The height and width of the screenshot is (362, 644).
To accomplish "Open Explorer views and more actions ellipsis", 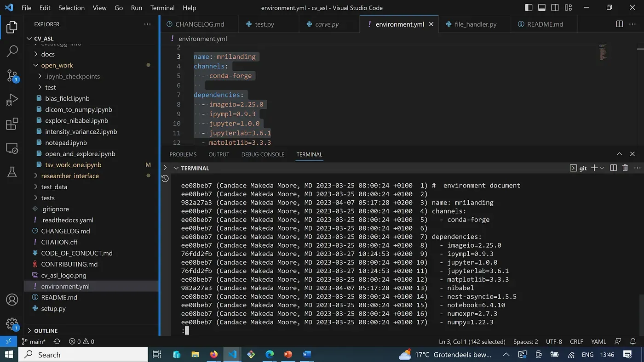I will tap(147, 24).
